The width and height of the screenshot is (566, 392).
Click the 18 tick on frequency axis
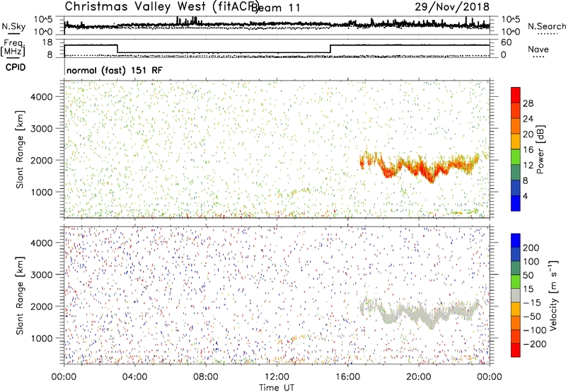[x=47, y=42]
